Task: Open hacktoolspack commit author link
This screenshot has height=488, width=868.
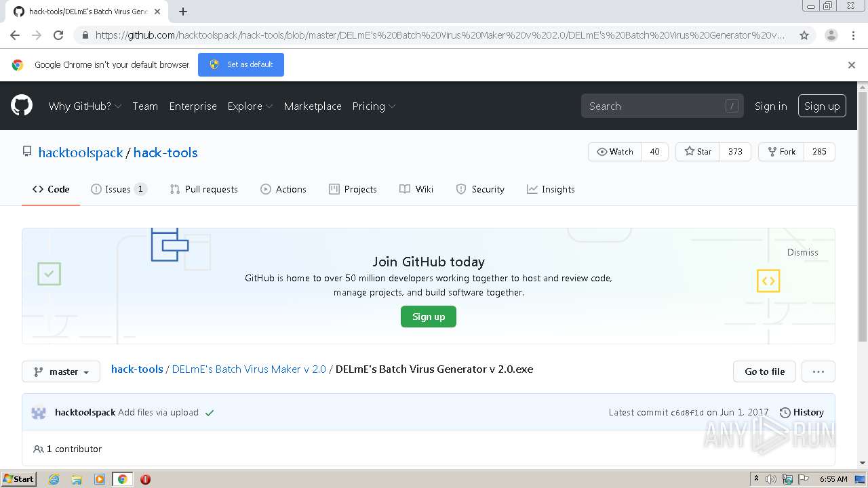Action: coord(85,412)
